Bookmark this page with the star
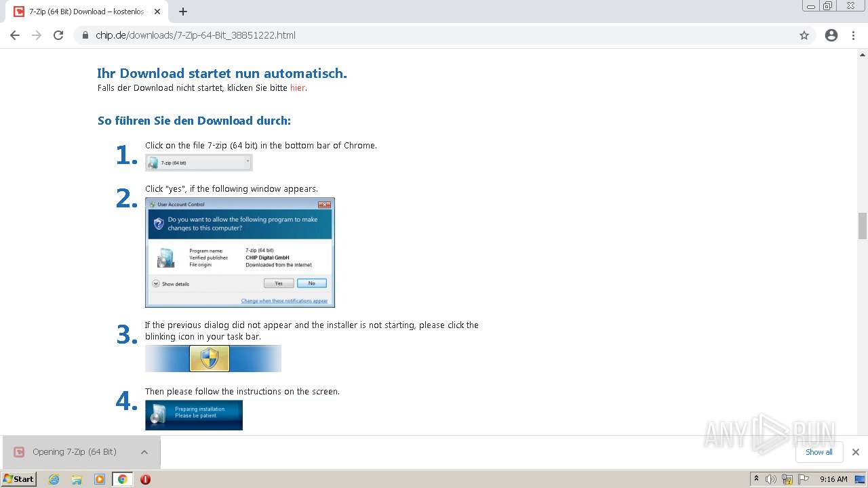 pyautogui.click(x=804, y=35)
